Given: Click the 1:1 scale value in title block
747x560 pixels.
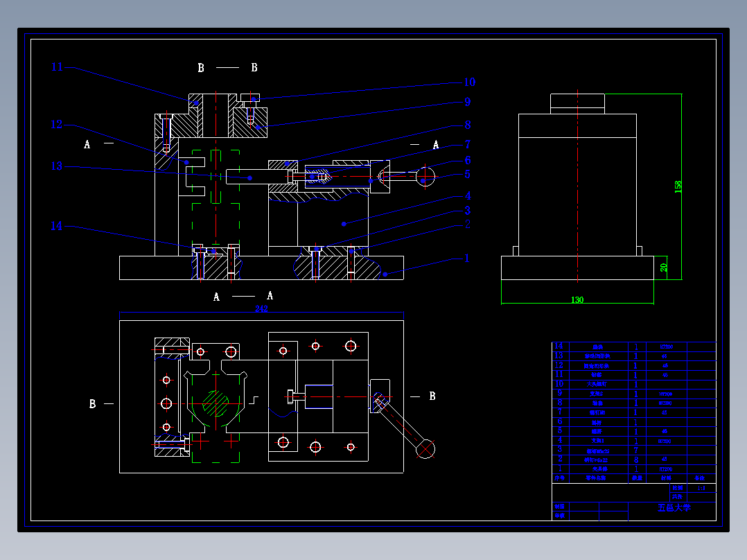Looking at the screenshot, I should tap(701, 488).
